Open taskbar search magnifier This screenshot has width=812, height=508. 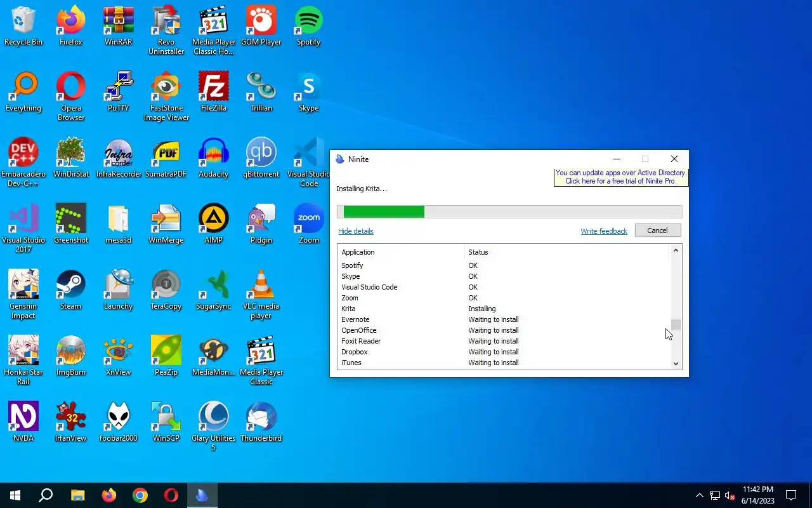(46, 495)
